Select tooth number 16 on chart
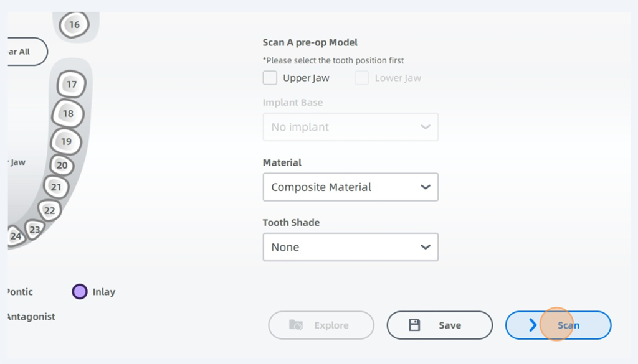This screenshot has height=364, width=638. point(74,25)
